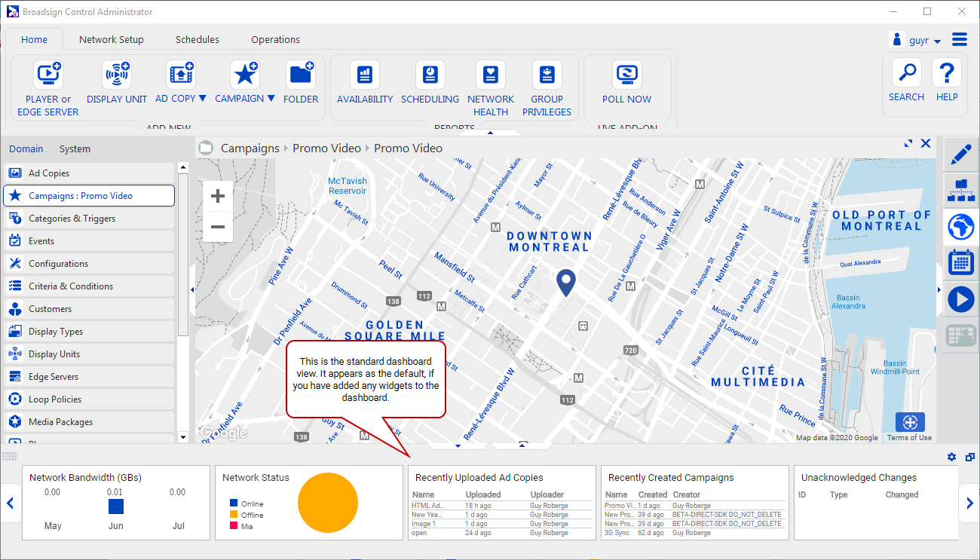Screen dimensions: 980x560
Task: Open dashboard settings gear
Action: click(x=951, y=457)
